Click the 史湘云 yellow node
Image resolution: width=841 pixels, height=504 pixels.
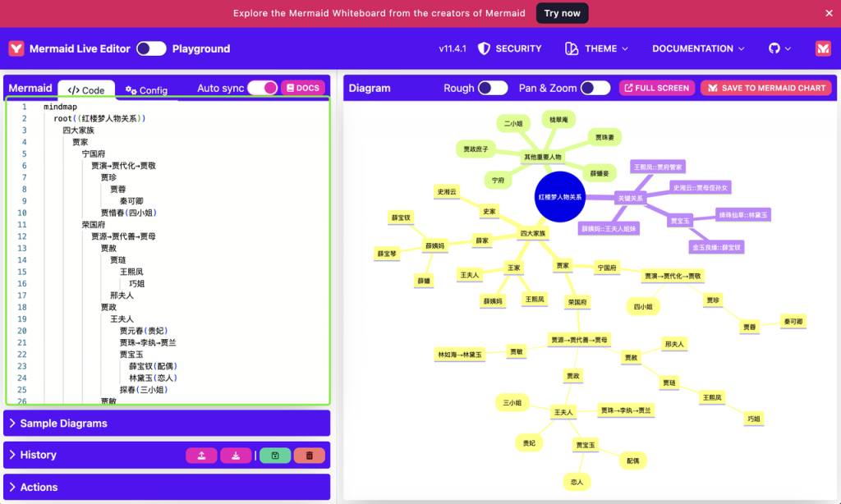click(x=446, y=192)
